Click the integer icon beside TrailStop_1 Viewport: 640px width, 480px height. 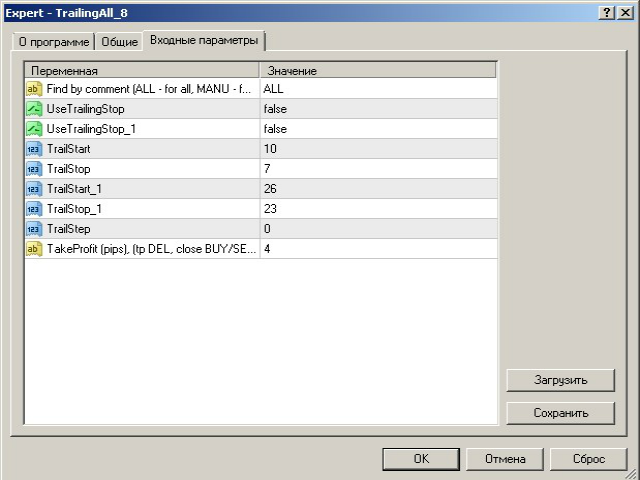pyautogui.click(x=34, y=209)
